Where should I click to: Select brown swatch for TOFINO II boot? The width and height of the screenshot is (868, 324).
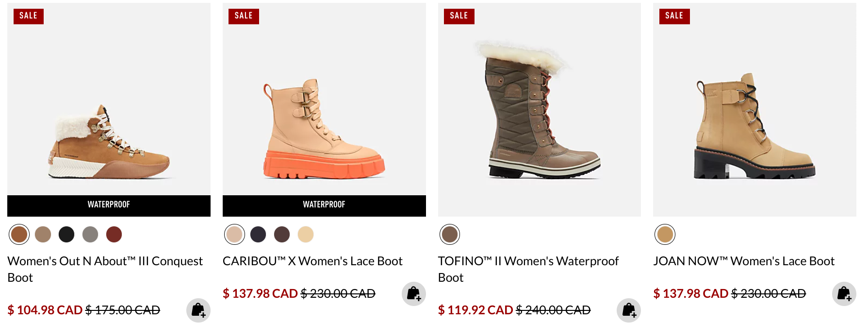450,234
